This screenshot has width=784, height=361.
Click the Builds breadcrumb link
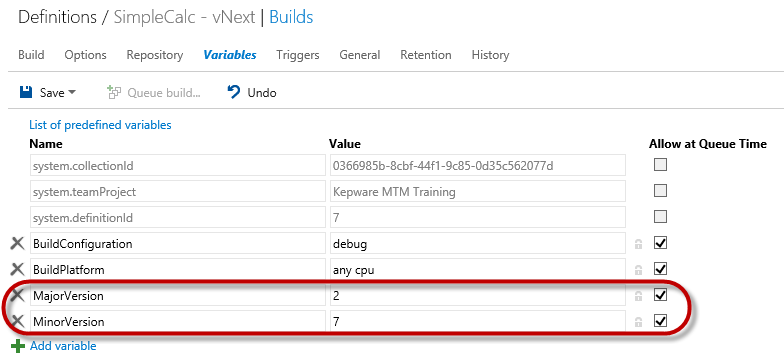pos(291,18)
